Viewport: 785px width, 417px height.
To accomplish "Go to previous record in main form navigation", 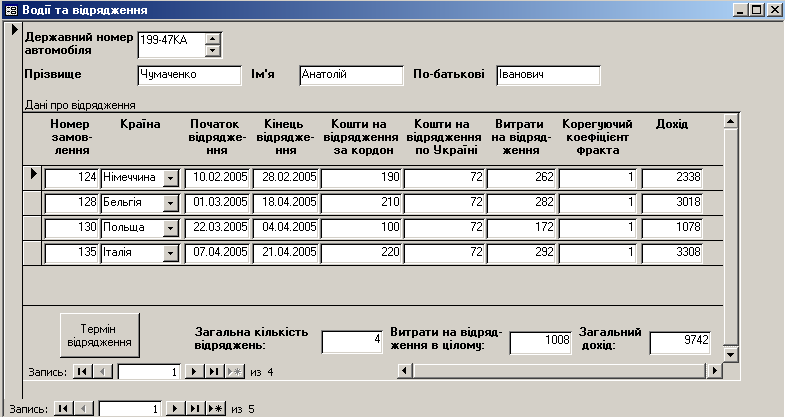I will [84, 409].
